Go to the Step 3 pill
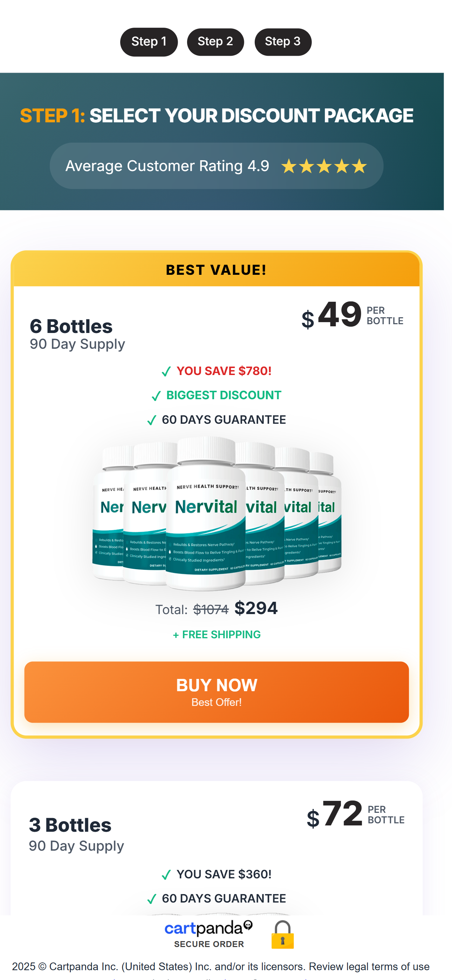This screenshot has width=452, height=980. tap(283, 42)
